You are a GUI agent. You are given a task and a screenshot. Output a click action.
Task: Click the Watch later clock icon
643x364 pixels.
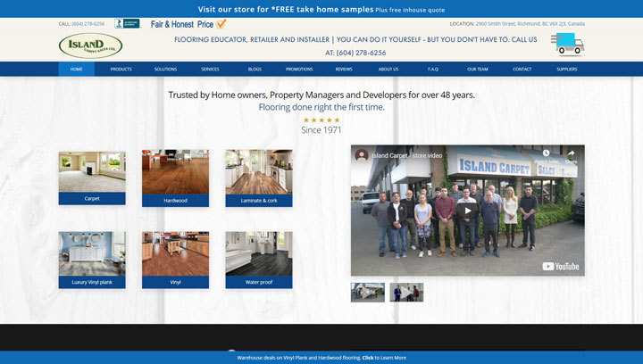click(x=546, y=153)
